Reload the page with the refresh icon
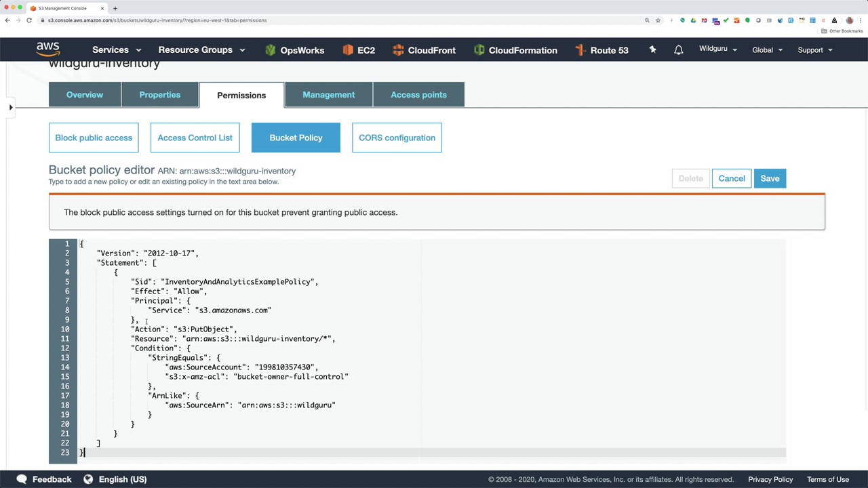This screenshot has height=488, width=868. (29, 20)
